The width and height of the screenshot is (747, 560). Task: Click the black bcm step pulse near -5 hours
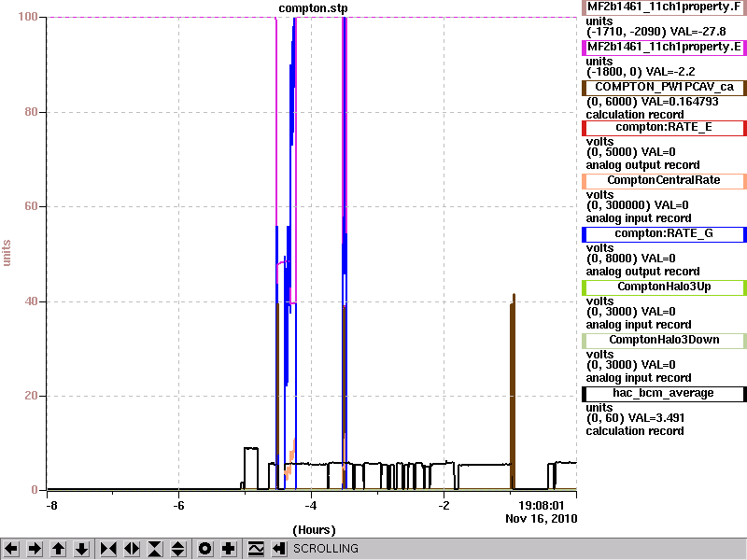coord(251,469)
